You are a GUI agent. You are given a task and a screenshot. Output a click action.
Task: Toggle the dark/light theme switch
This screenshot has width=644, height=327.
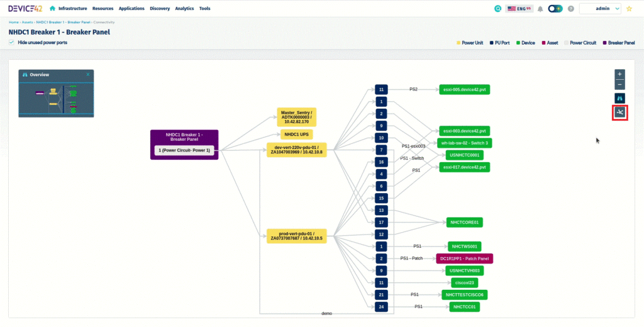click(x=555, y=9)
